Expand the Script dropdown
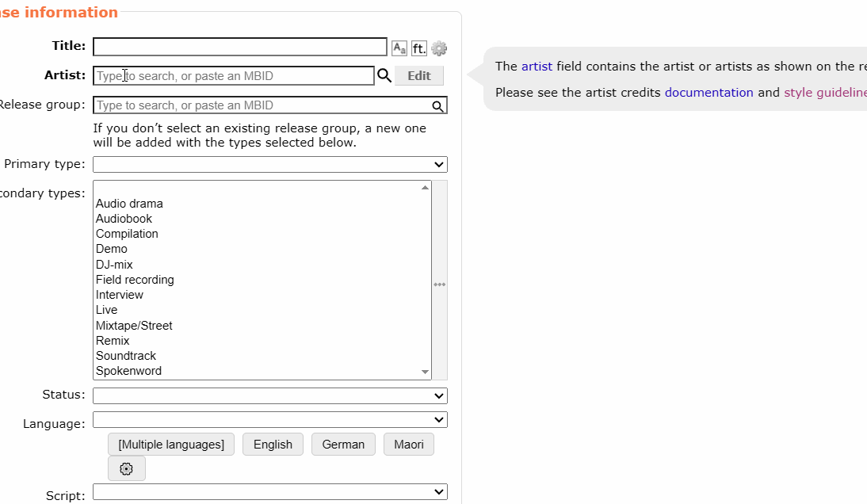867x504 pixels. [x=270, y=492]
